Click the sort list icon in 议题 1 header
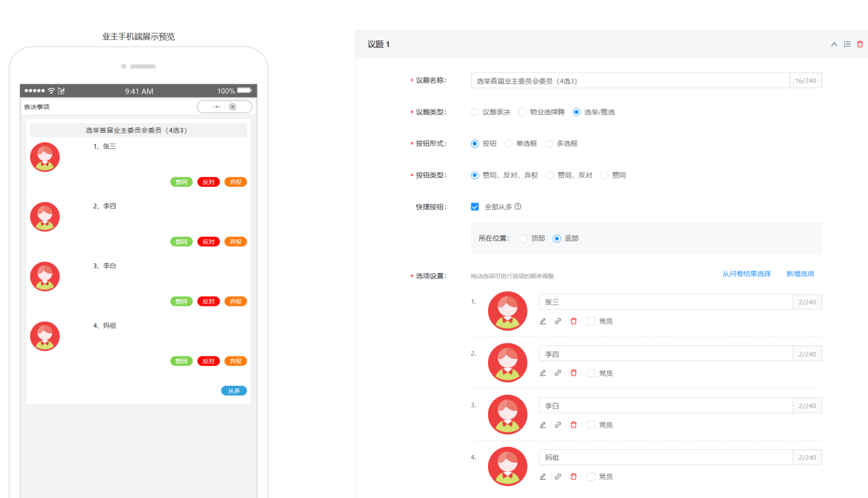The height and width of the screenshot is (498, 868). pyautogui.click(x=847, y=44)
